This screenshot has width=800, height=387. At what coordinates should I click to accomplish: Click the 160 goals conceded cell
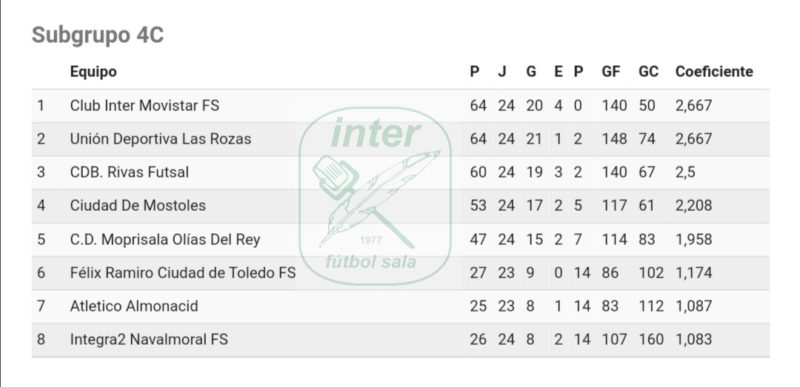(x=651, y=339)
